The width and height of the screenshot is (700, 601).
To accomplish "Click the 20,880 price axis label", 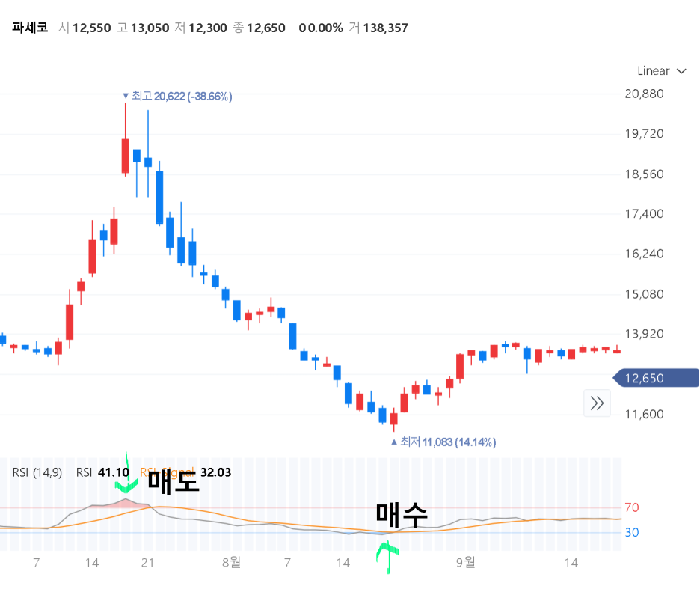I will pyautogui.click(x=644, y=94).
